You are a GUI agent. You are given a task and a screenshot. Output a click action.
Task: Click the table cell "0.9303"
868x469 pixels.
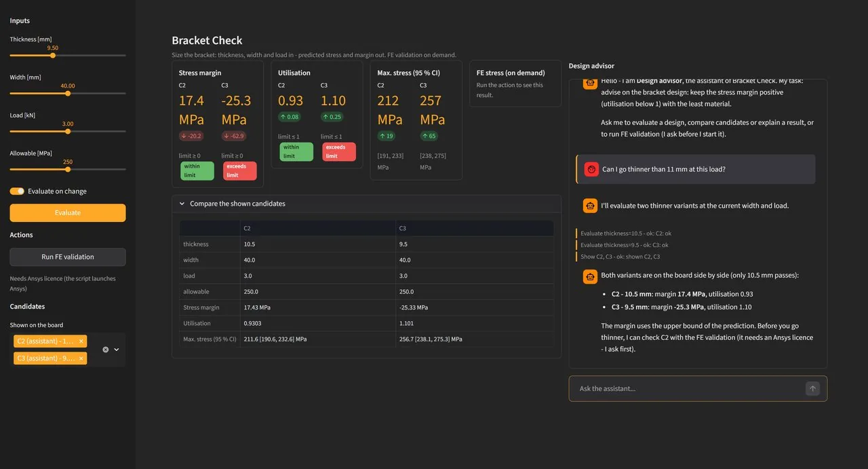318,324
